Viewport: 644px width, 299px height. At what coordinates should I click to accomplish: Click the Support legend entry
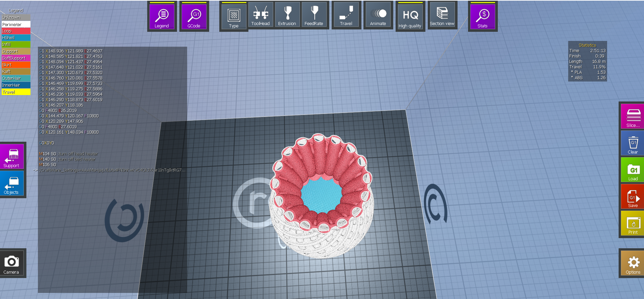tap(16, 51)
